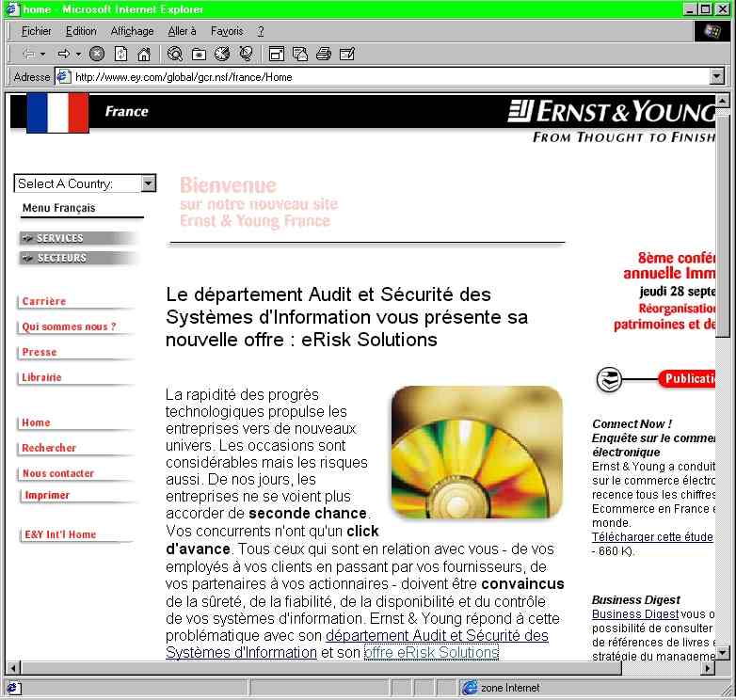This screenshot has height=700, width=736.
Task: Expand the SERVICES menu button
Action: click(77, 238)
